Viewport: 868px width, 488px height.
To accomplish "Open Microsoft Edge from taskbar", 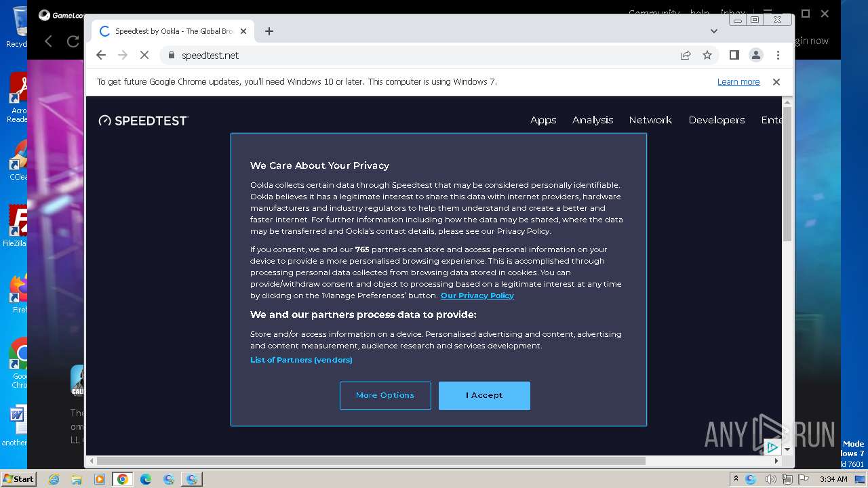I will coord(146,479).
